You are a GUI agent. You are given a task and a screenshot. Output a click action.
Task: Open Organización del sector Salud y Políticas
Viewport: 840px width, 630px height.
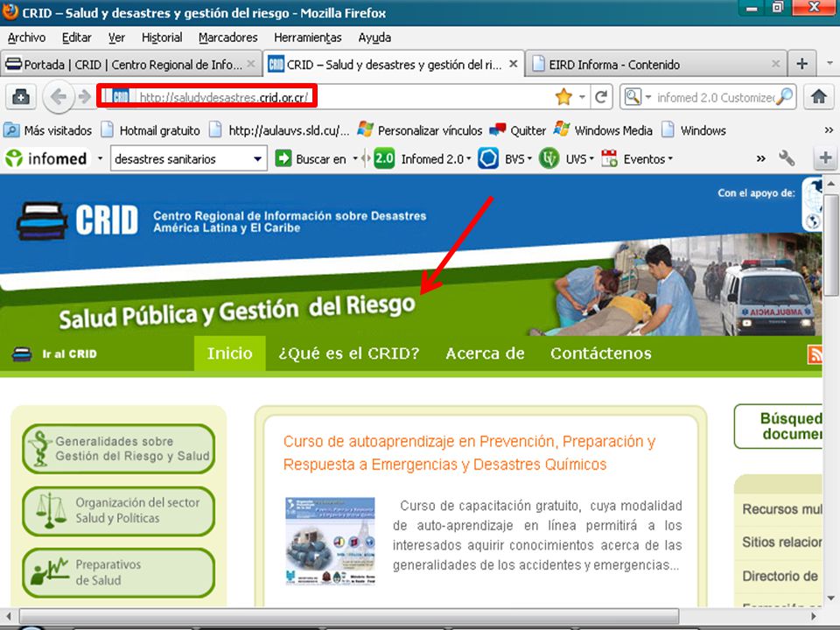coord(118,510)
